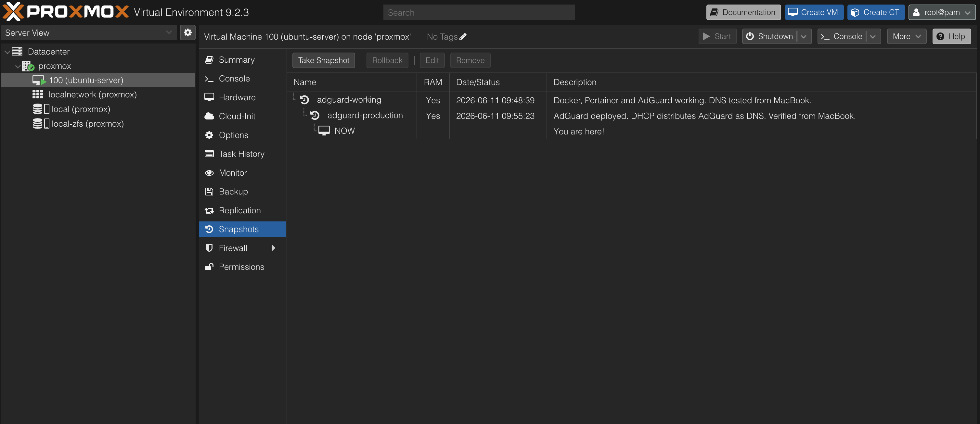Image resolution: width=980 pixels, height=424 pixels.
Task: Click timestamp 2026-06-11 09:55:23
Action: tap(495, 116)
